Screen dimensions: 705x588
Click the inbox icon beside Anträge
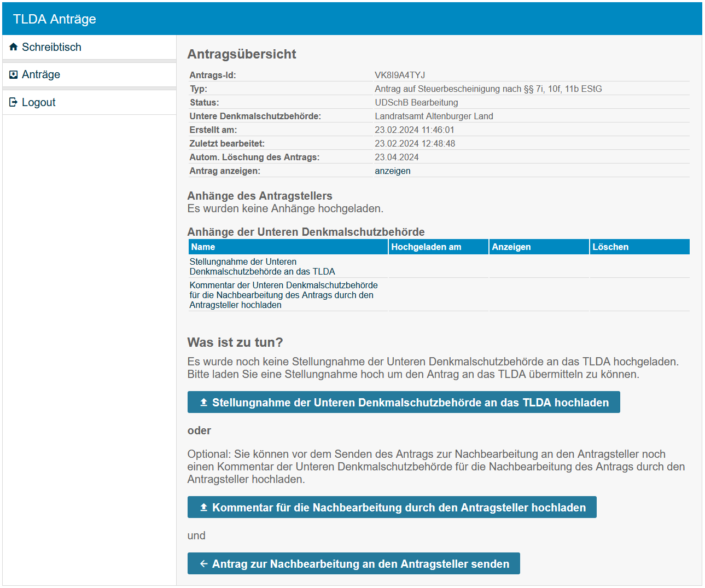click(x=14, y=74)
